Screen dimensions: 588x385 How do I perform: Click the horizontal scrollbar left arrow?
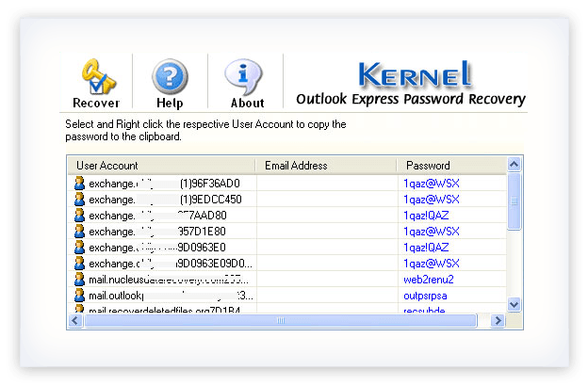(75, 321)
